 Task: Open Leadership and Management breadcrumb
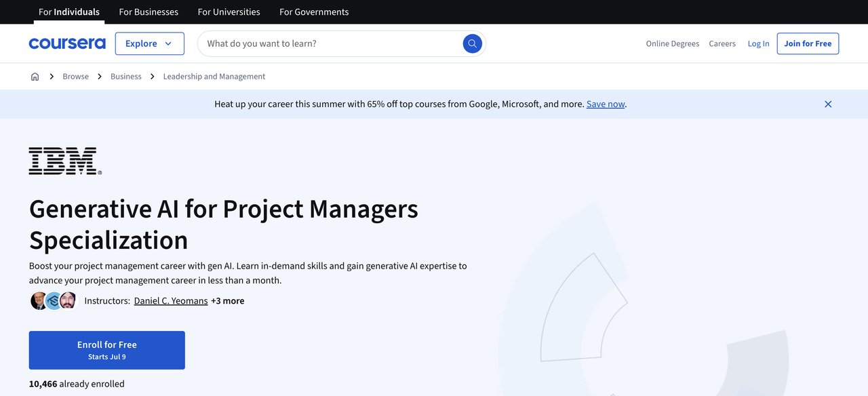click(x=214, y=77)
